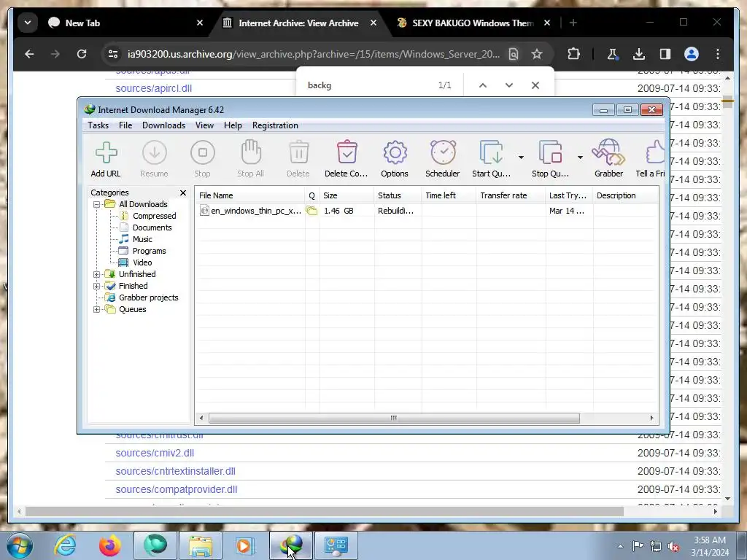
Task: Sort by Description column header
Action: (625, 195)
